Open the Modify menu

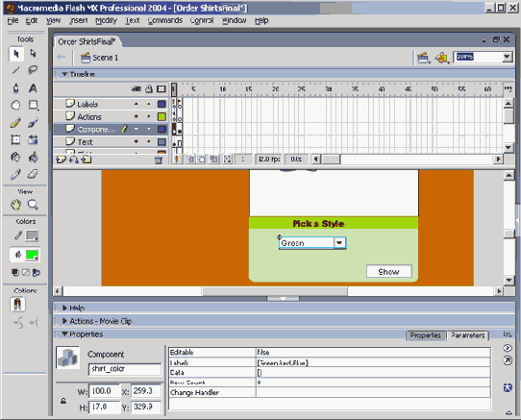click(x=107, y=20)
